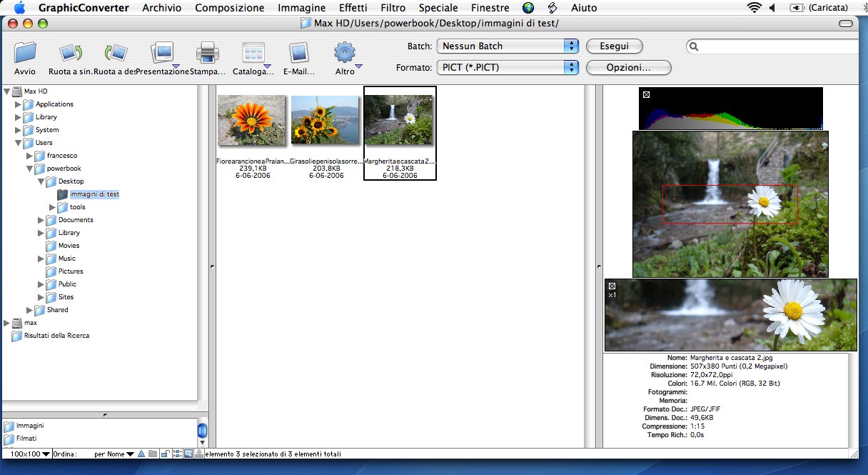Image resolution: width=868 pixels, height=475 pixels.
Task: Open the Altro gear menu
Action: point(345,54)
